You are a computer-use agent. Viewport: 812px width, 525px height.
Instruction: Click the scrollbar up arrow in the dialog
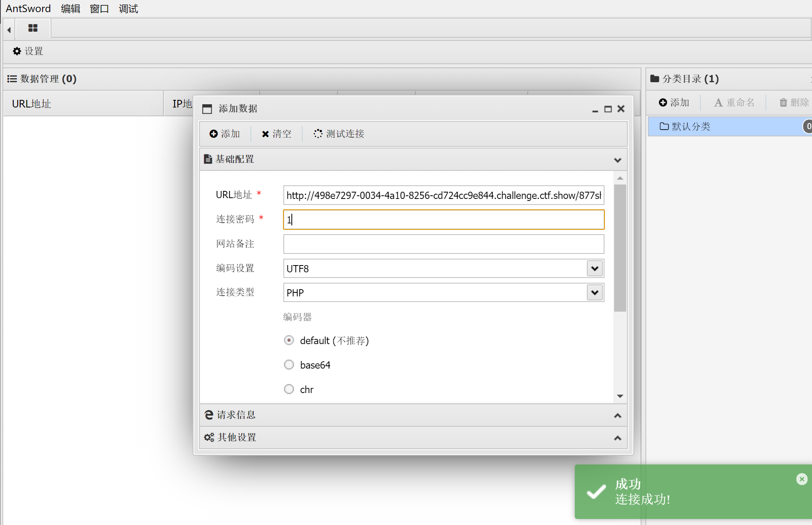(x=620, y=178)
